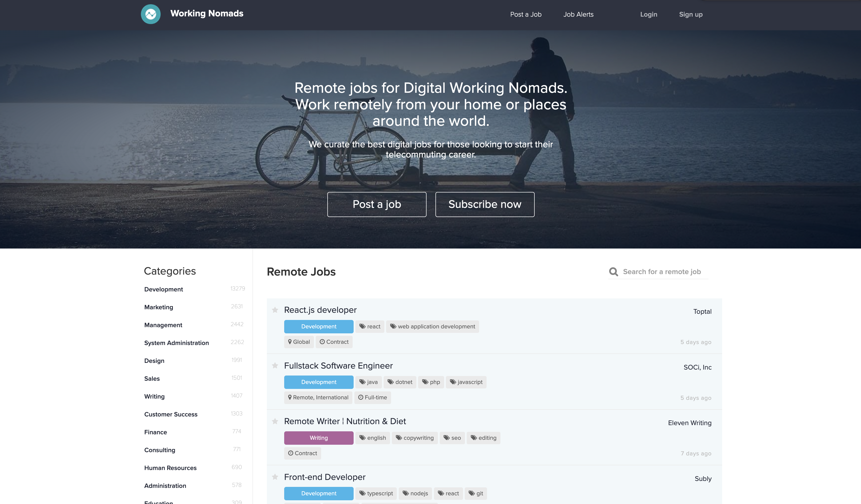Star the React.js developer job
The height and width of the screenshot is (504, 861).
[275, 310]
